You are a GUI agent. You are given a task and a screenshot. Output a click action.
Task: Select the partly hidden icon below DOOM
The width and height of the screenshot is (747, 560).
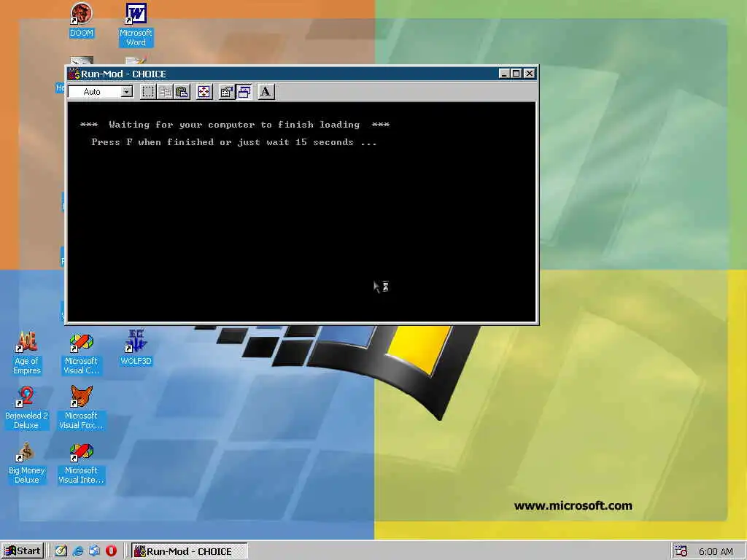82,61
